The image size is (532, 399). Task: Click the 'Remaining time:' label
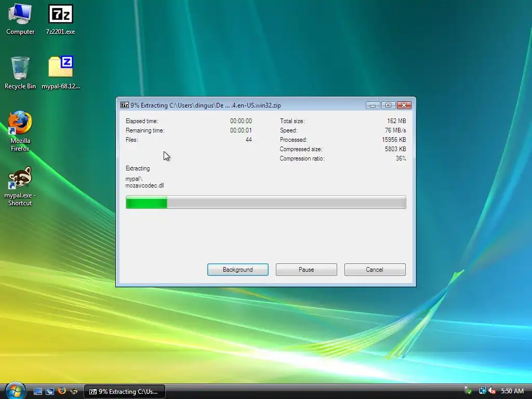point(145,130)
